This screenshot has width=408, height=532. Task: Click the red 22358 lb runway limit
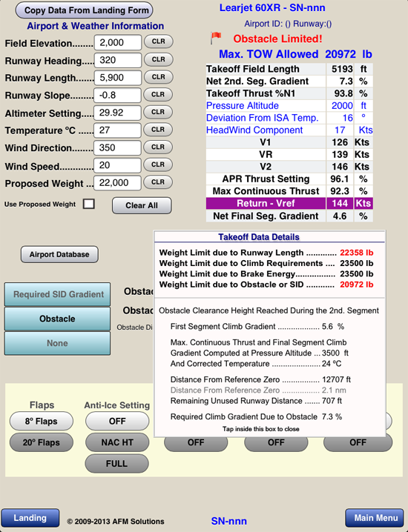(356, 253)
